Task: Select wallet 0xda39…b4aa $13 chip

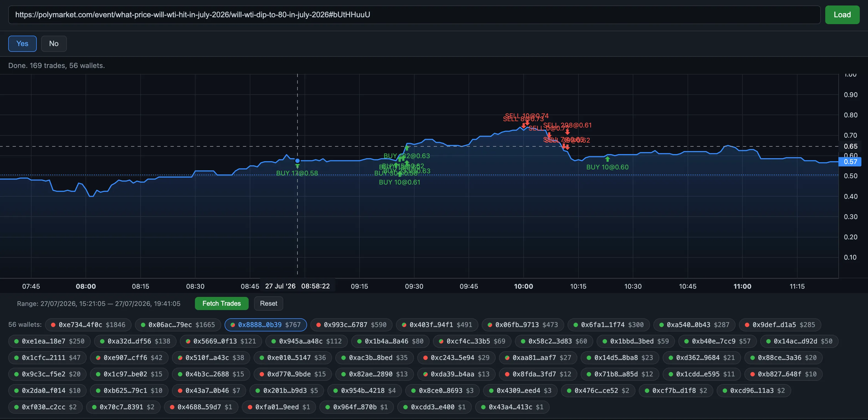Action: (x=456, y=374)
